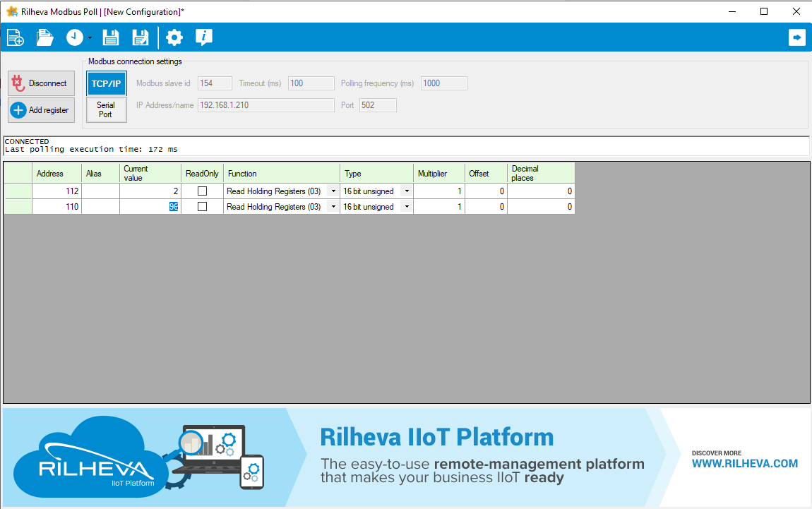Save configuration using the floppy disk icon
The image size is (812, 509).
click(111, 37)
